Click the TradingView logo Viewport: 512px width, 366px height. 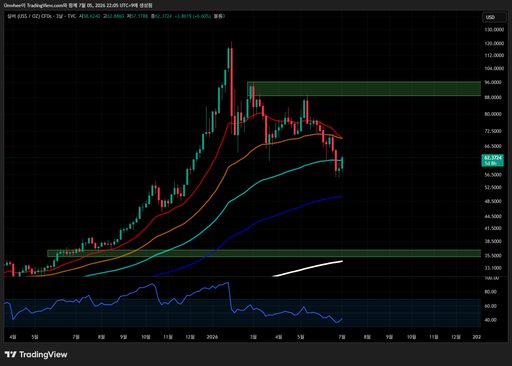coord(36,354)
